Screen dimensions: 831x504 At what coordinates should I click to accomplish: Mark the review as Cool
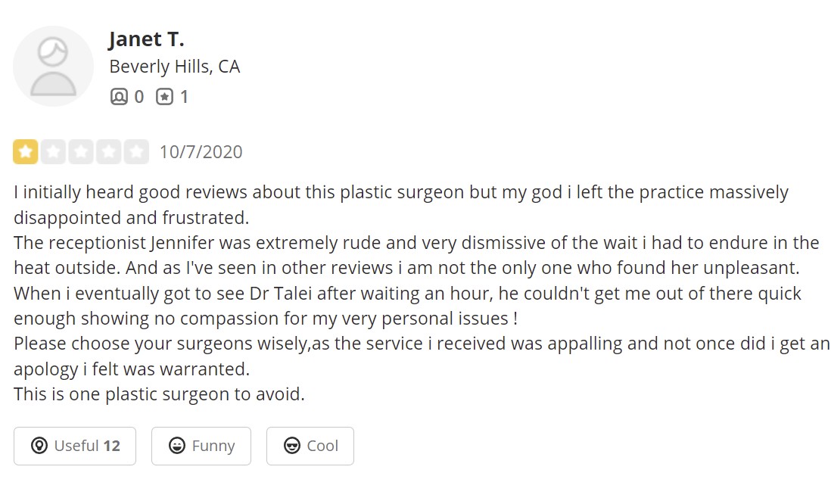coord(310,446)
